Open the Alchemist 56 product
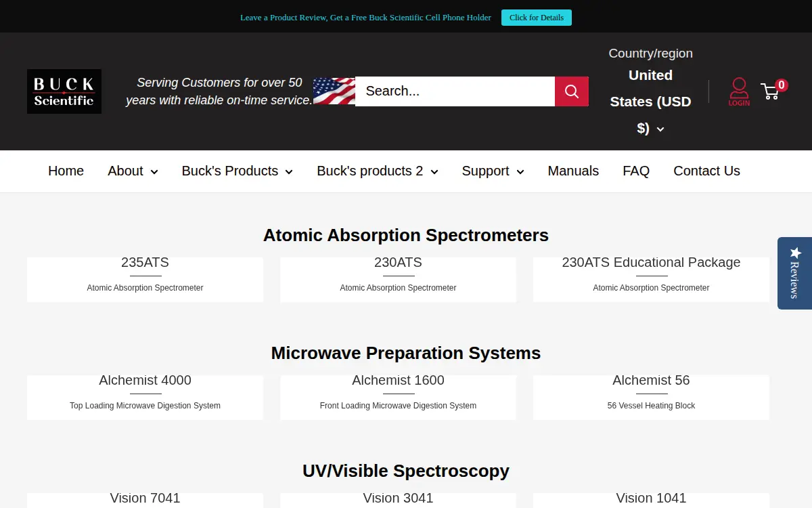 [651, 397]
